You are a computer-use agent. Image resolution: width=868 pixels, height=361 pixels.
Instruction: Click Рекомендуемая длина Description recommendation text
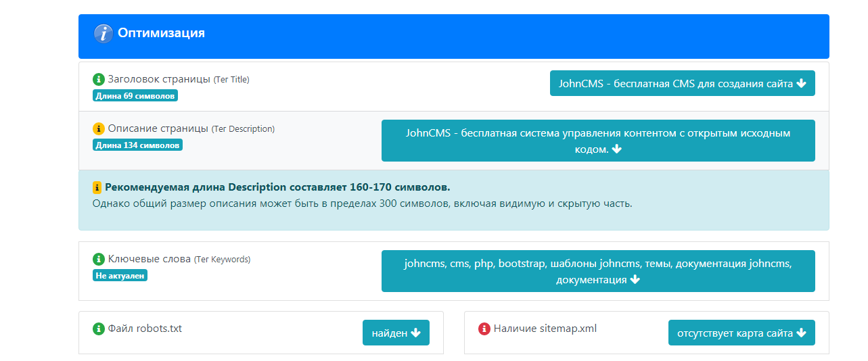(277, 187)
